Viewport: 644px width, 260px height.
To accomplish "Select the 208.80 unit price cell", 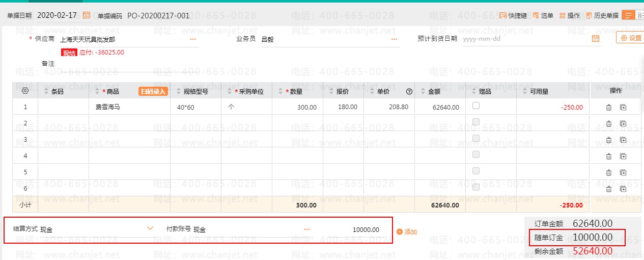I will [389, 107].
